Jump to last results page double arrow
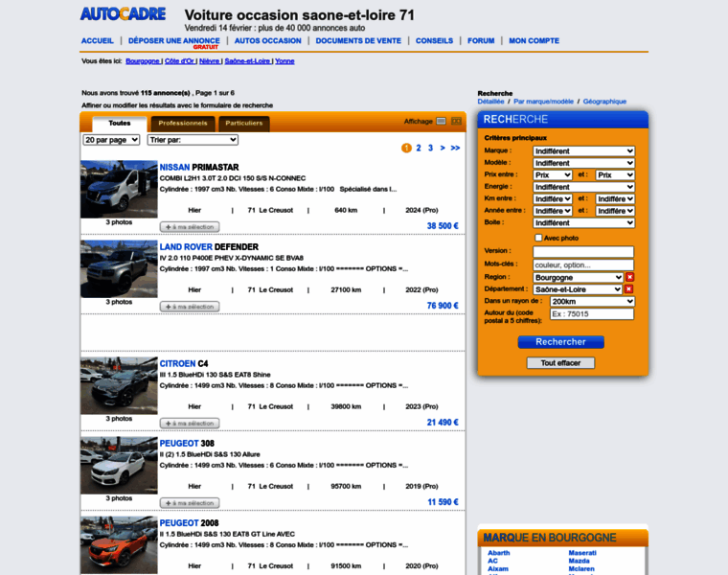The height and width of the screenshot is (575, 728). [455, 148]
